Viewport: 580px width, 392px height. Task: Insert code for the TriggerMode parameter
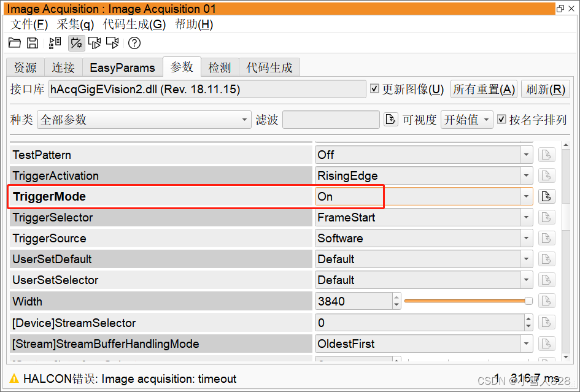click(x=546, y=196)
